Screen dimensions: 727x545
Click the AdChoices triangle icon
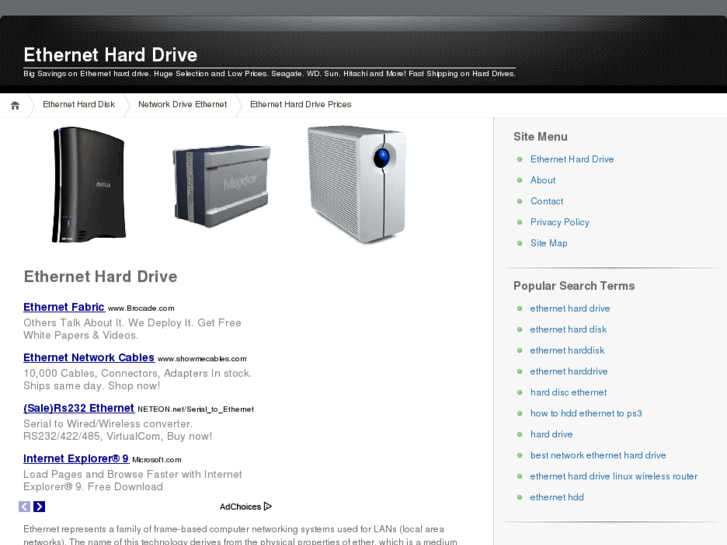coord(268,506)
